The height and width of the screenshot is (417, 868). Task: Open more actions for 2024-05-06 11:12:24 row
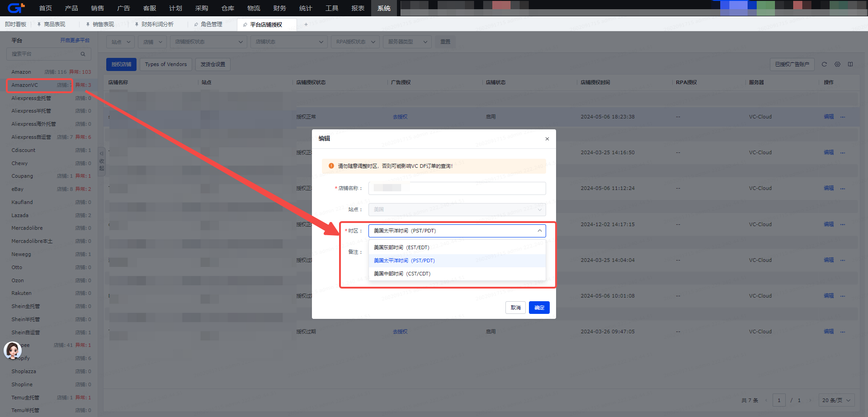[x=843, y=188]
